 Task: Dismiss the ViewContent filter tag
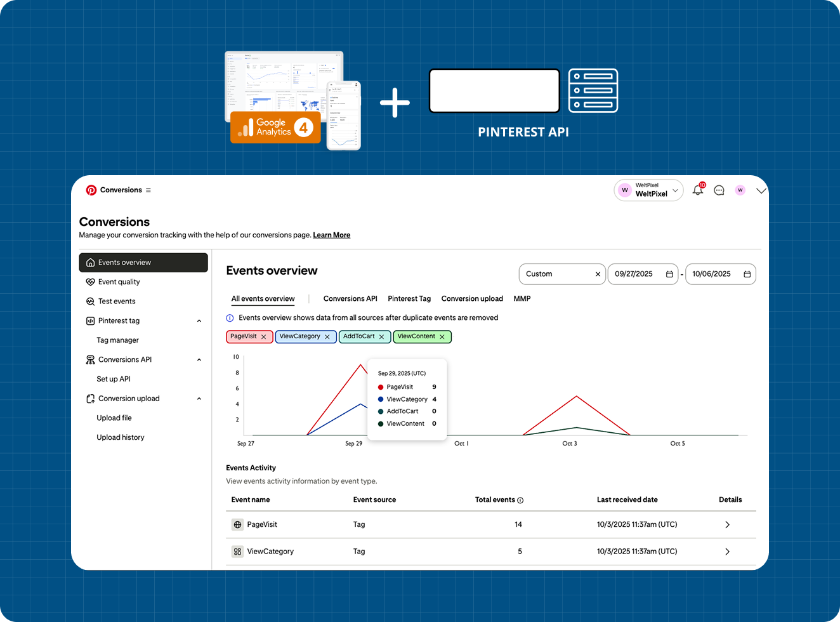tap(442, 336)
